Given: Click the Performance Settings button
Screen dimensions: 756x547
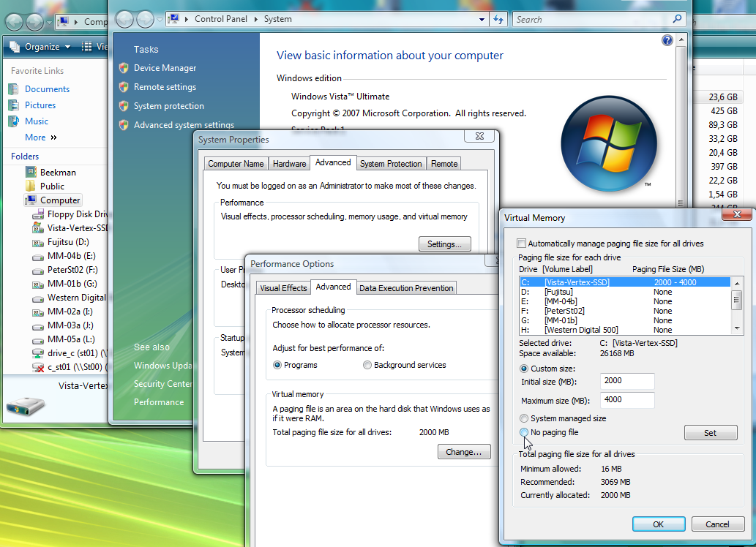Looking at the screenshot, I should [444, 244].
